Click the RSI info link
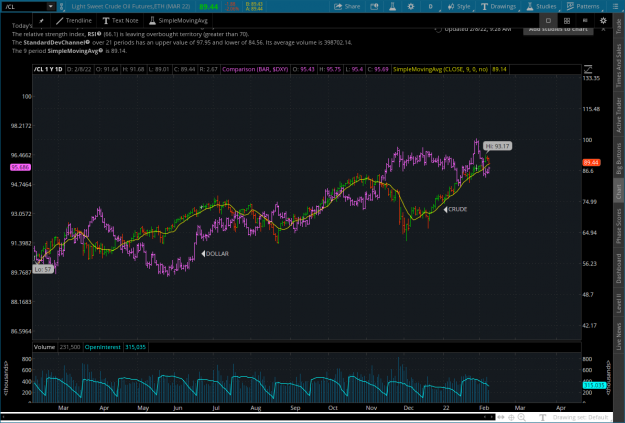This screenshot has height=423, width=625. [x=94, y=34]
